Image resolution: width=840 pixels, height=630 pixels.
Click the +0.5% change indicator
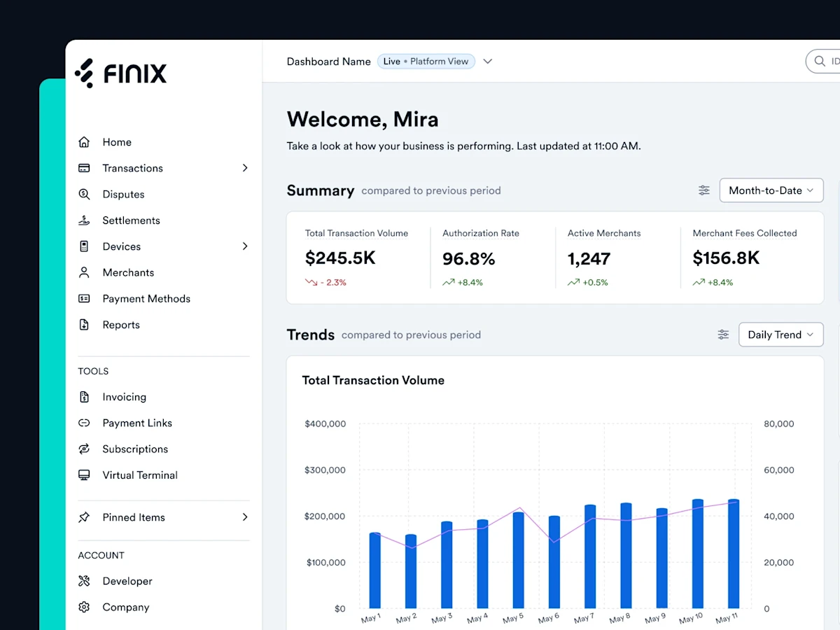[588, 283]
